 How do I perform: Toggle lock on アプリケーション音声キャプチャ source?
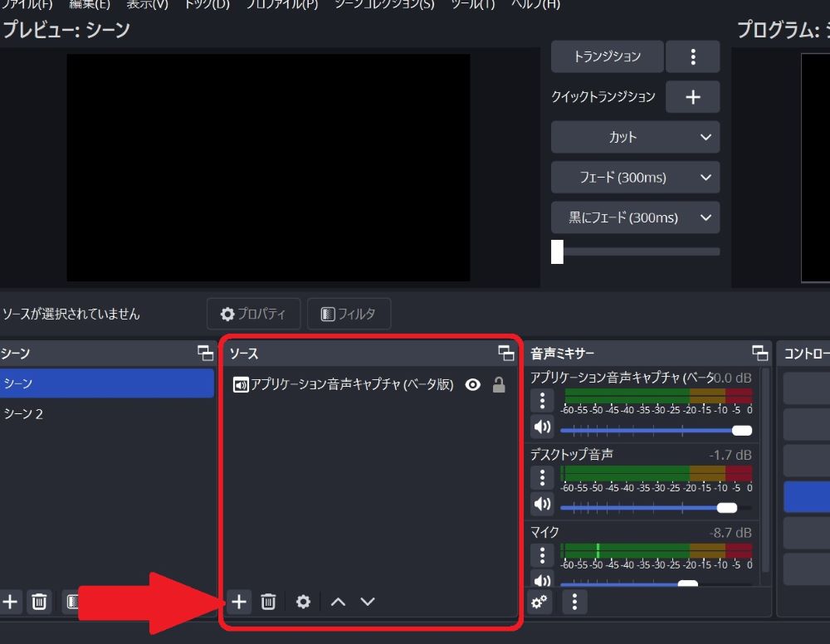pyautogui.click(x=499, y=385)
